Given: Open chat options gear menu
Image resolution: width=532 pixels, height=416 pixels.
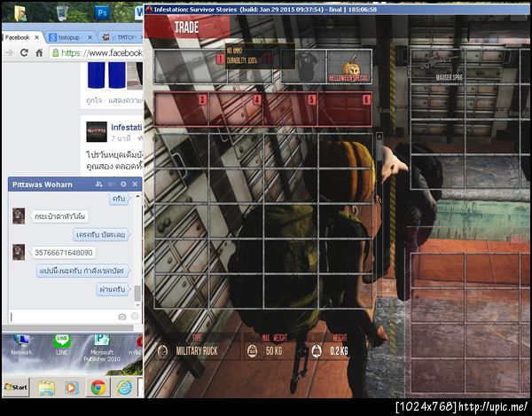Looking at the screenshot, I should pyautogui.click(x=123, y=184).
